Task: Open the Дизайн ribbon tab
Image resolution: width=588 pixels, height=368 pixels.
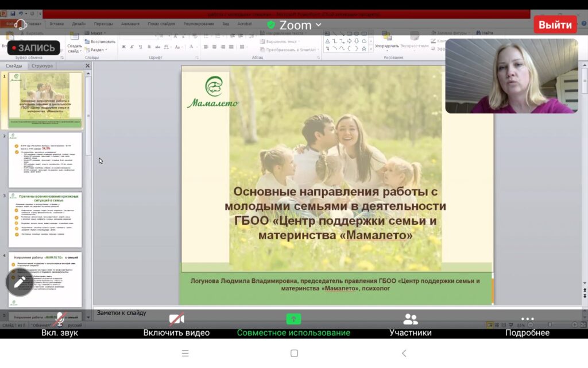Action: tap(78, 24)
